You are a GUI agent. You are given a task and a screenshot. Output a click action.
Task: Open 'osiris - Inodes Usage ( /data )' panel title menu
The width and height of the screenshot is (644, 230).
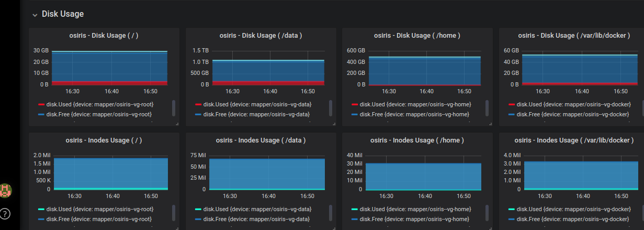(x=261, y=140)
